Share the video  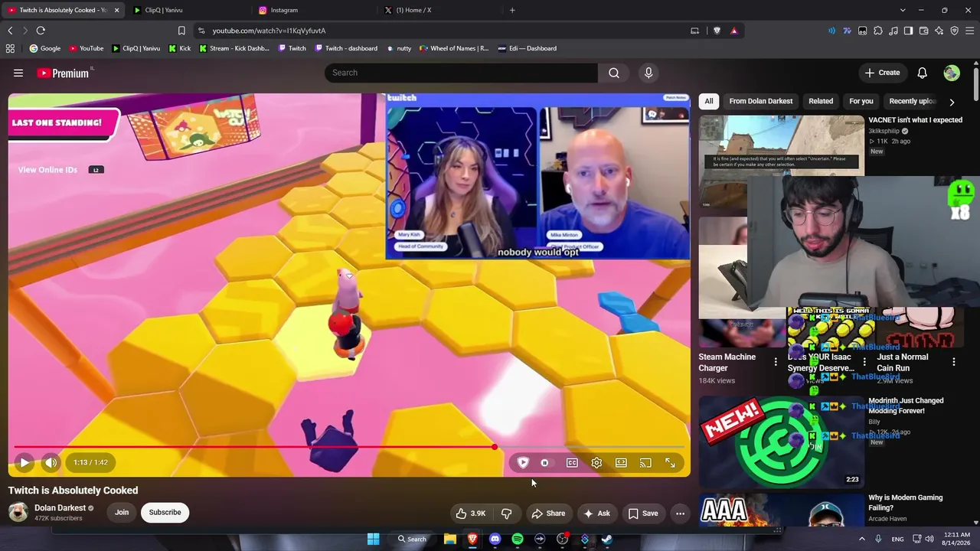548,514
